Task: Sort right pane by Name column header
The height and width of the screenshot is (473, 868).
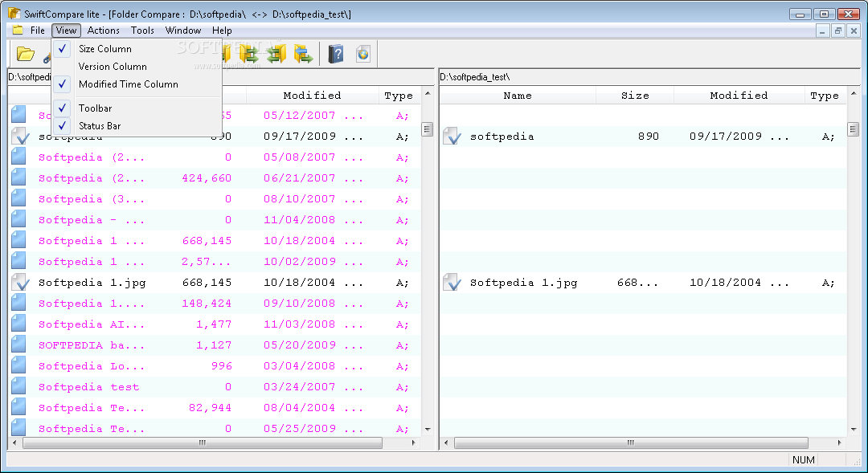Action: 518,95
